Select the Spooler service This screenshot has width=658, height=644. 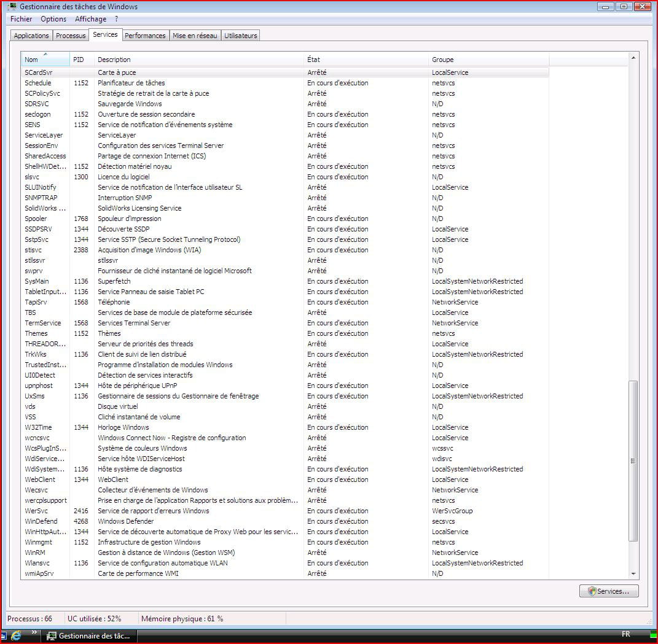pos(285,219)
